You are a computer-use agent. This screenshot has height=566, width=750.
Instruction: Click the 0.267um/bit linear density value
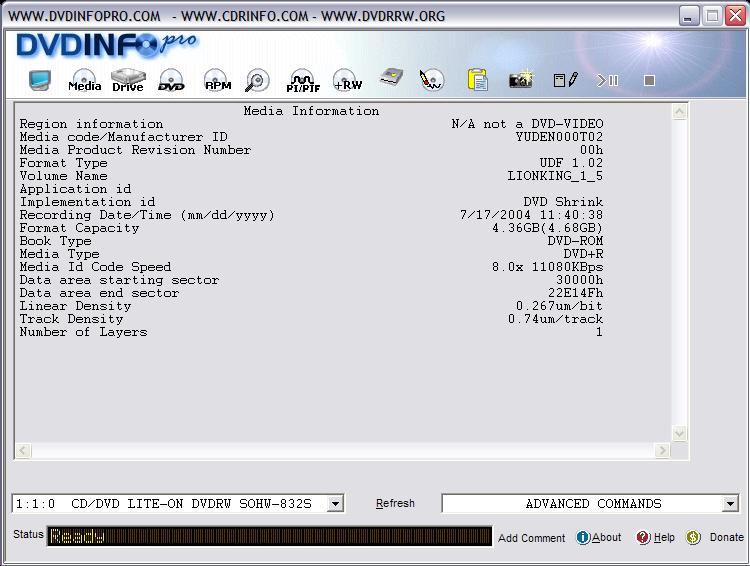pos(559,306)
